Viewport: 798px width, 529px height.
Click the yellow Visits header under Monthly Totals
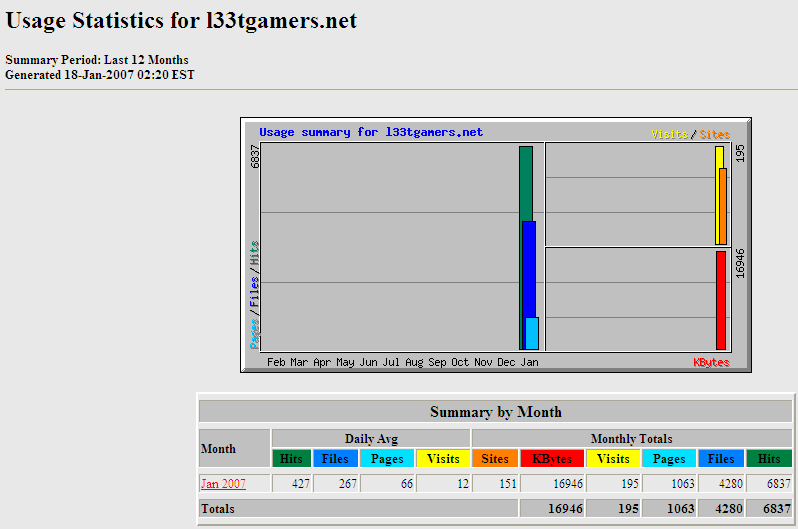pyautogui.click(x=613, y=458)
